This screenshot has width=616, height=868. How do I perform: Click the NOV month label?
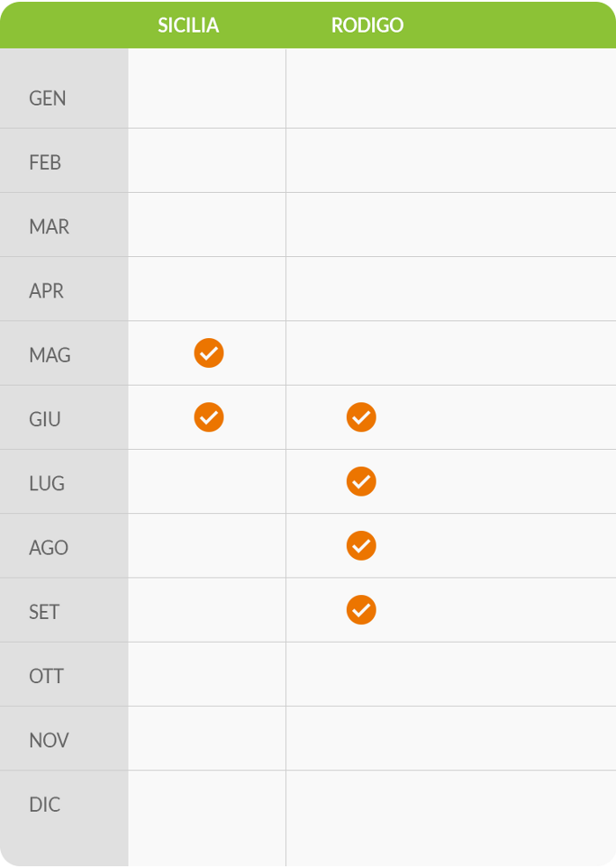48,740
